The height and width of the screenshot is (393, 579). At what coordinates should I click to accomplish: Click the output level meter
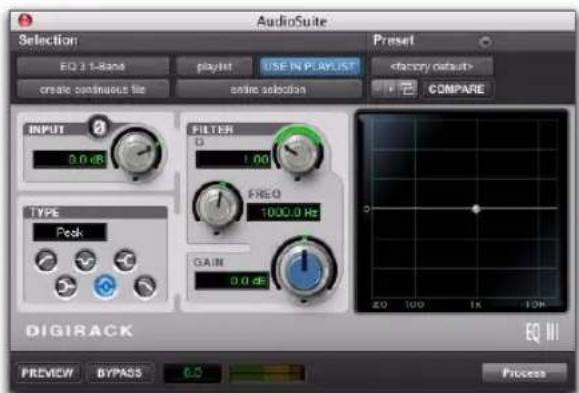point(267,373)
